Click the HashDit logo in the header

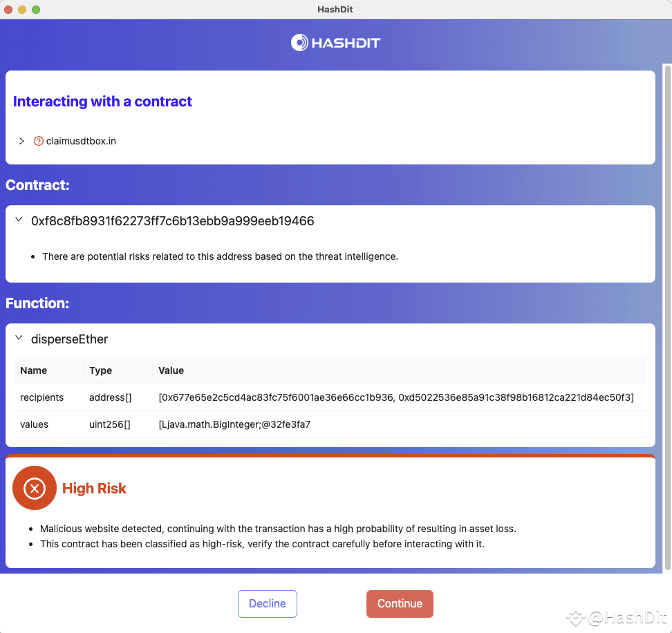coord(335,42)
